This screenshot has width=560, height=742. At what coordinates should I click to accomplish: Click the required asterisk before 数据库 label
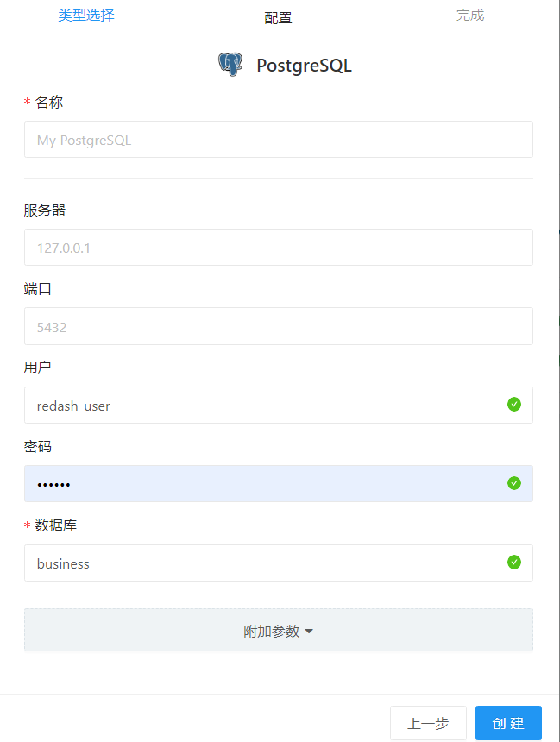(x=27, y=525)
